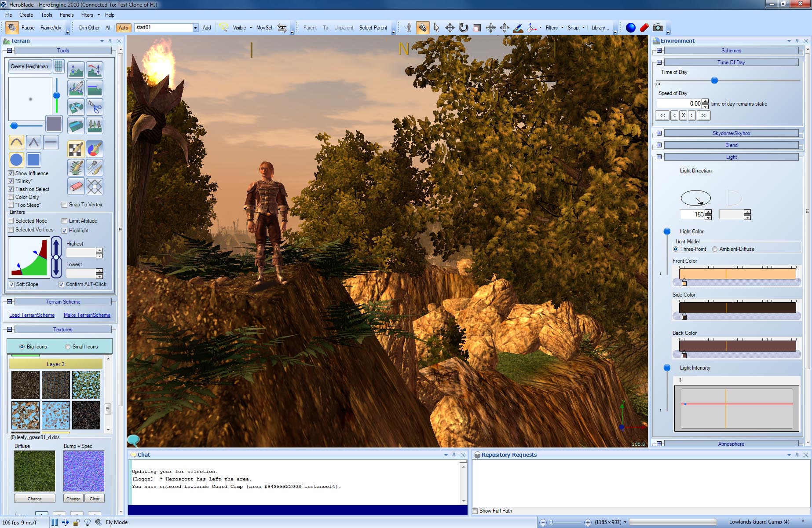Open the Panels menu

[67, 15]
